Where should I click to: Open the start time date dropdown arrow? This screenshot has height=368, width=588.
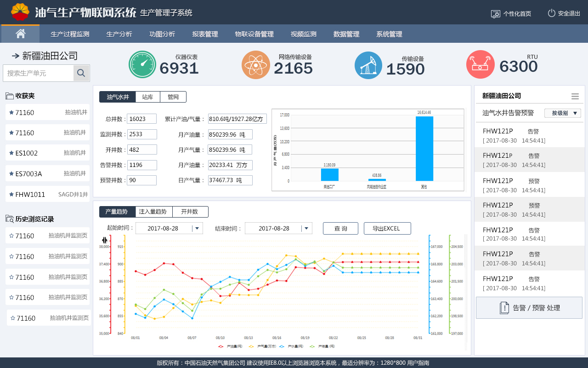tap(197, 228)
